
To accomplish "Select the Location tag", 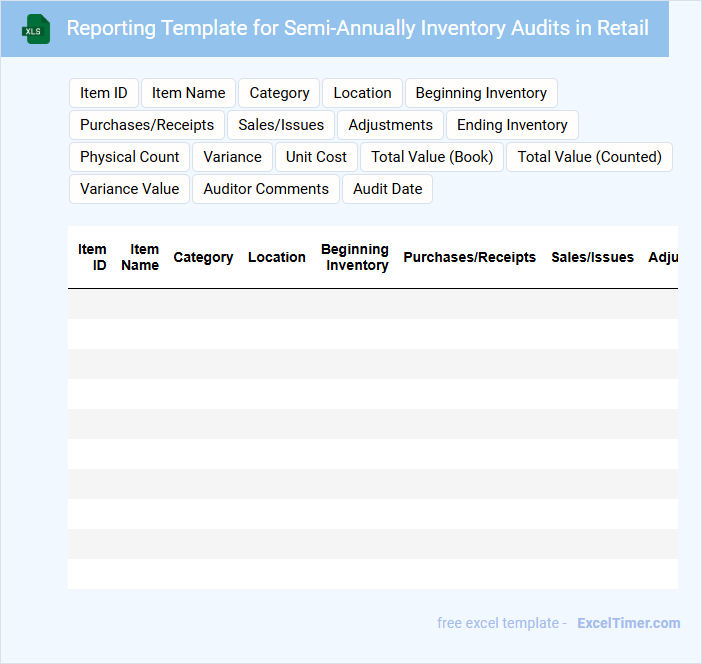I will point(362,93).
